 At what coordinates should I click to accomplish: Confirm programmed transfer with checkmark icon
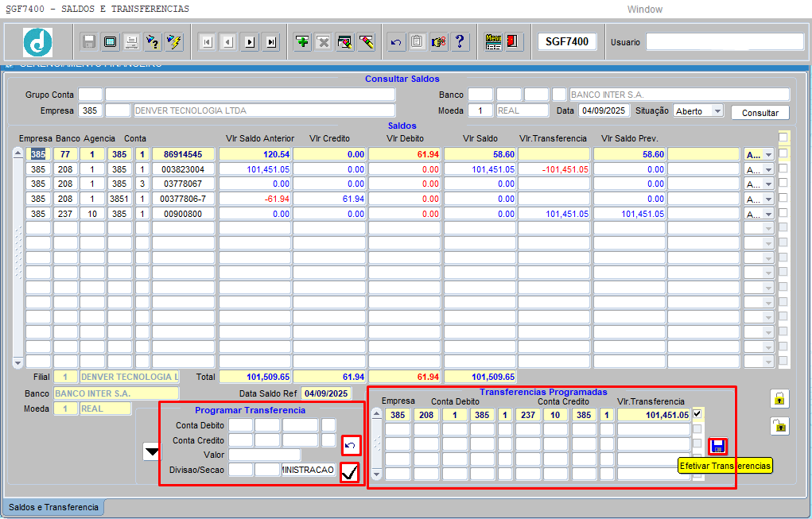coord(349,473)
